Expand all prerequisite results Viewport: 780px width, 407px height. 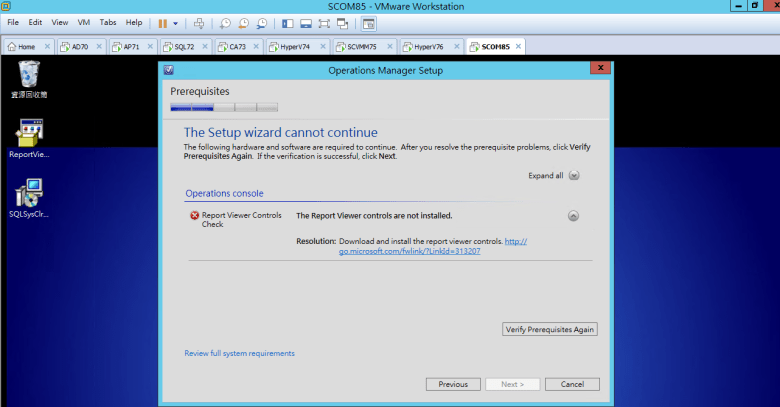click(574, 175)
